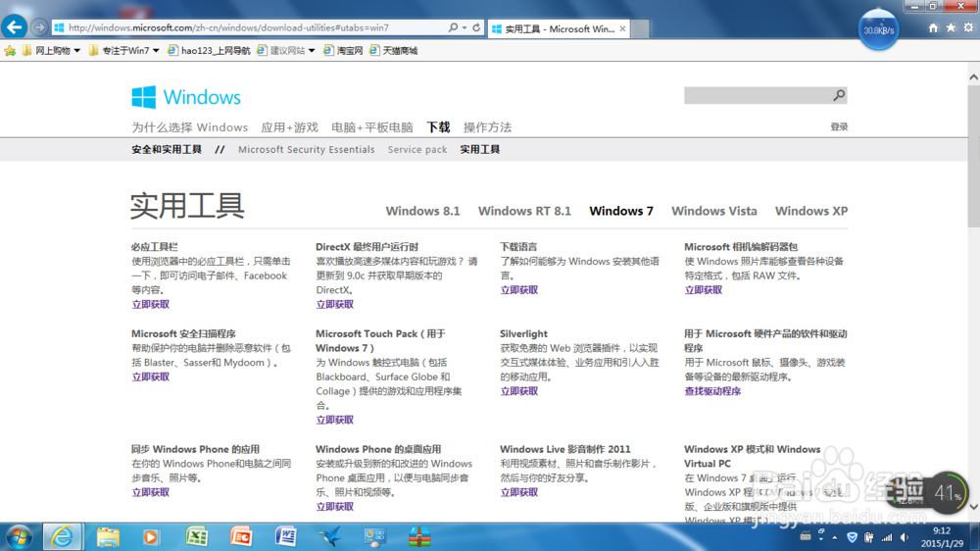The image size is (980, 551).
Task: Open the media player taskbar icon
Action: pos(151,536)
